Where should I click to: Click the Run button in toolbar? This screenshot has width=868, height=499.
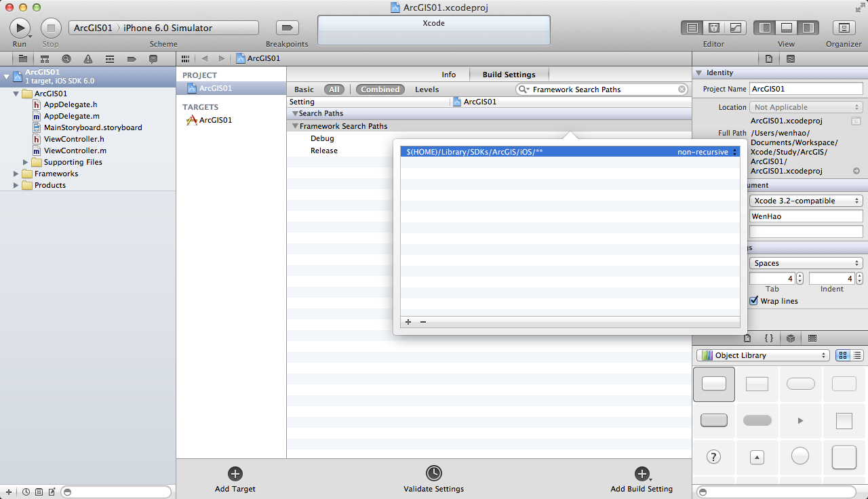coord(20,28)
